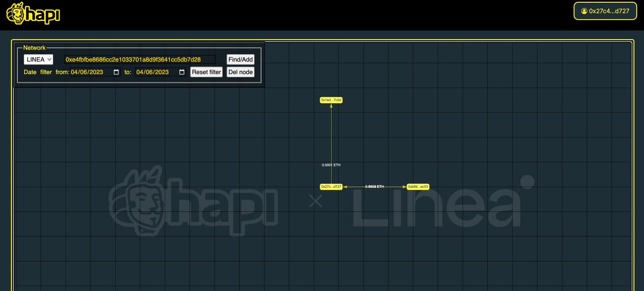Click the horizontal edge ETH amount label

pyautogui.click(x=375, y=186)
